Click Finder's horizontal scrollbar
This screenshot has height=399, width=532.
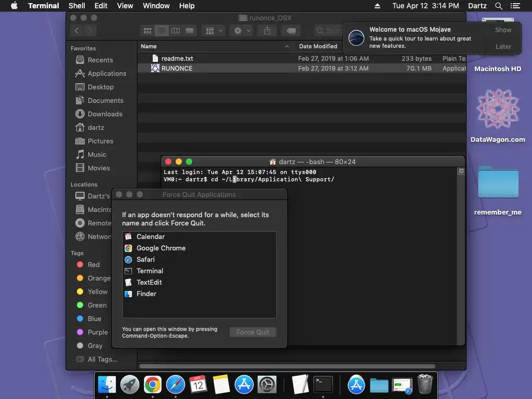pyautogui.click(x=287, y=366)
